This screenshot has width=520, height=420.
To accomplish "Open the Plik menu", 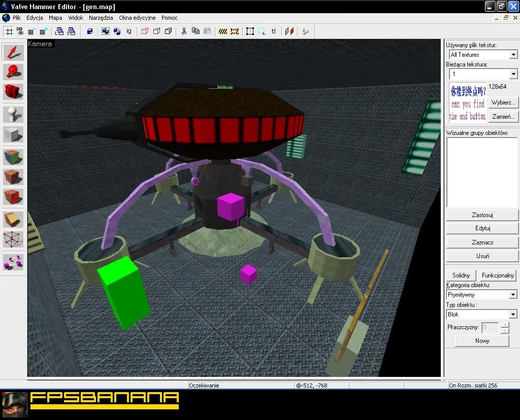I will click(x=17, y=18).
